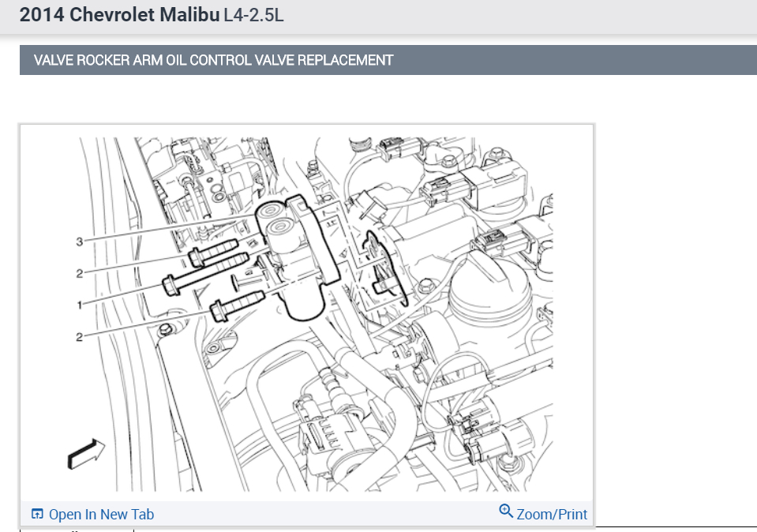757x532 pixels.
Task: Click the 2014 Chevrolet Malibu title
Action: pos(119,15)
